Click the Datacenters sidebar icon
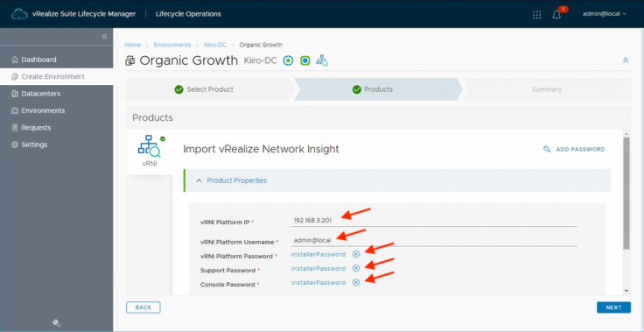 (15, 94)
